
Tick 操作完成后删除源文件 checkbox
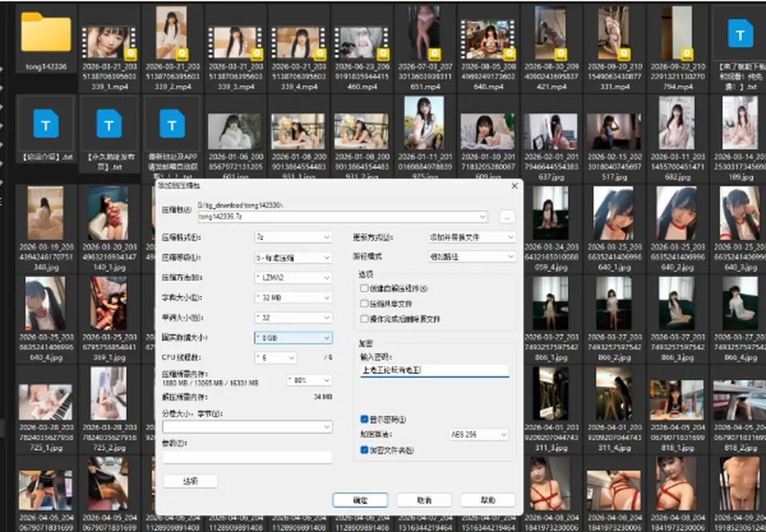coord(364,318)
